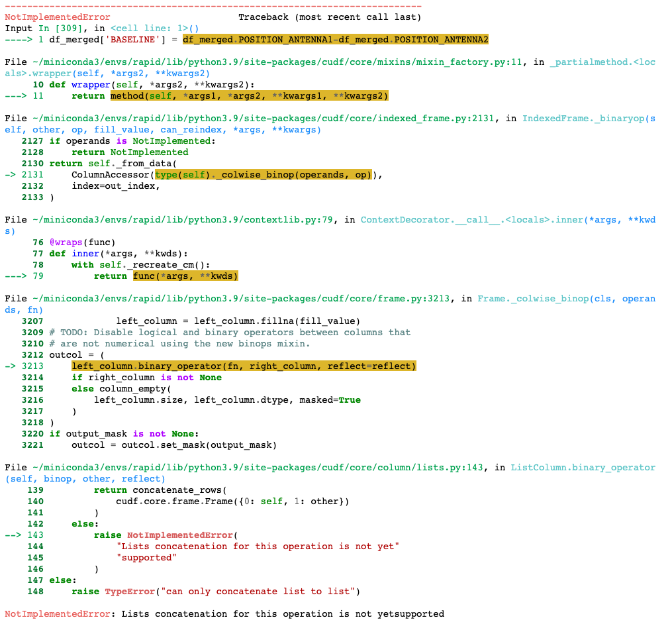Image resolution: width=672 pixels, height=628 pixels.
Task: Click TODO comment on line 3209
Action: pyautogui.click(x=230, y=333)
